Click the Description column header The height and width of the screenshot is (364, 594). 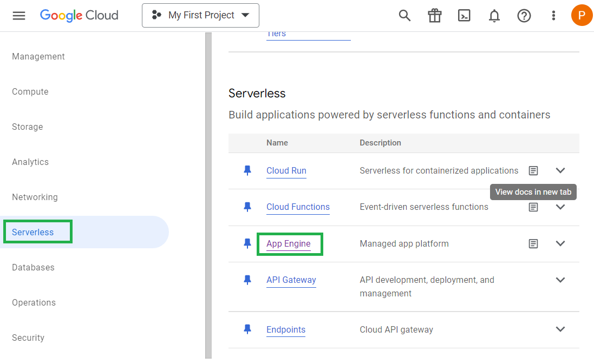pyautogui.click(x=380, y=143)
